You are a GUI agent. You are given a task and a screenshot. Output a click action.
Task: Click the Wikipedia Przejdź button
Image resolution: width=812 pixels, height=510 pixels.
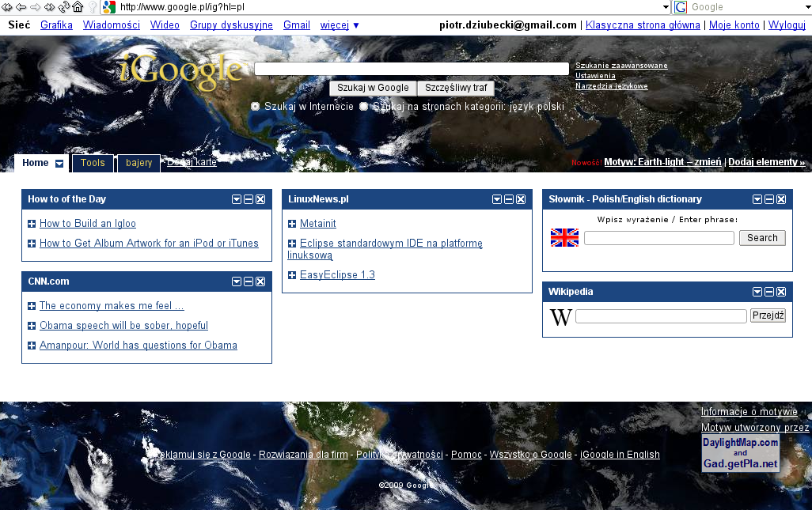tap(768, 315)
